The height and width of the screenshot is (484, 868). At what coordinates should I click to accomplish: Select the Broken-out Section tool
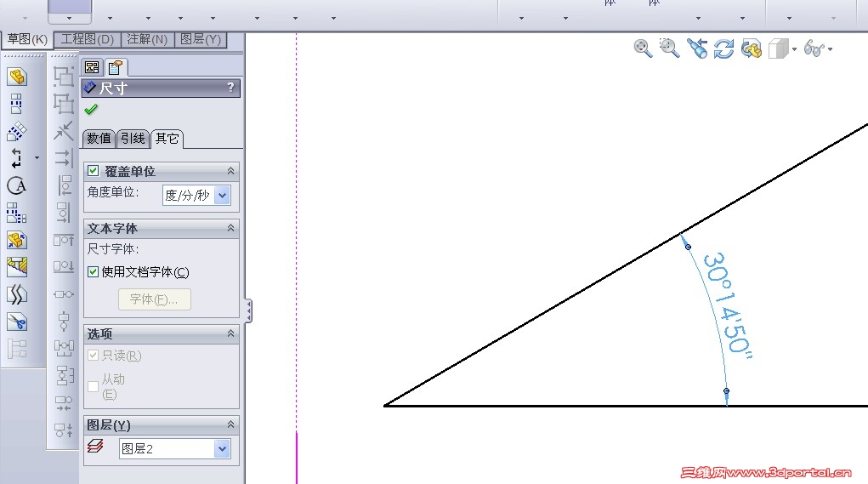[x=17, y=267]
